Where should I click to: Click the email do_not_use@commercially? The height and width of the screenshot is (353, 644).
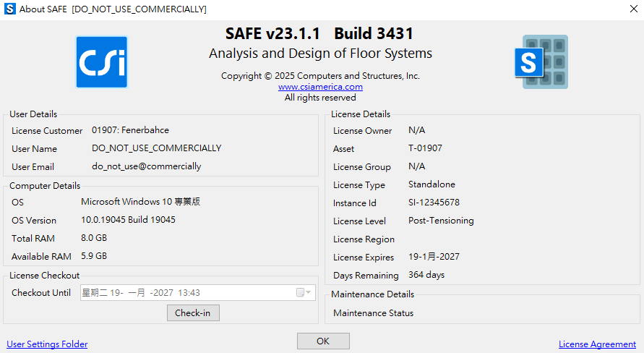(x=146, y=166)
